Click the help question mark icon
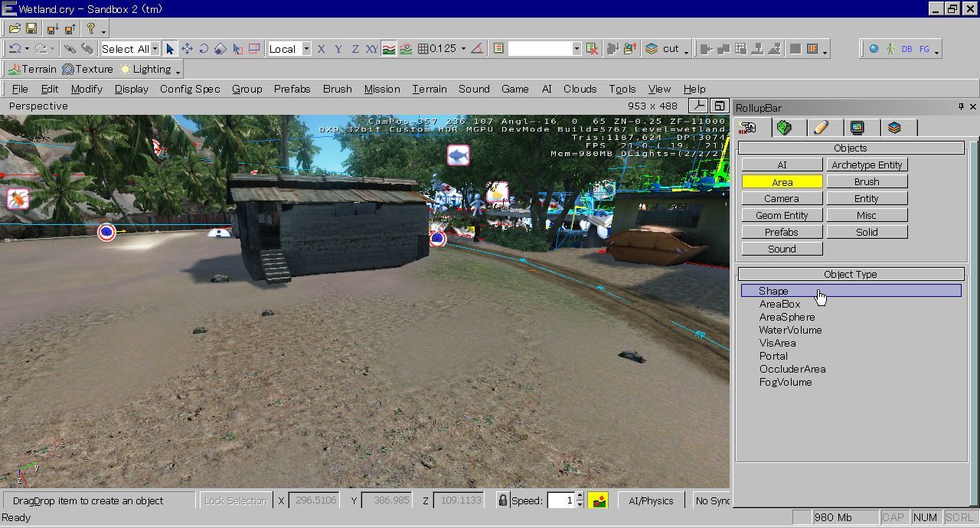Viewport: 980px width, 528px height. [x=91, y=28]
